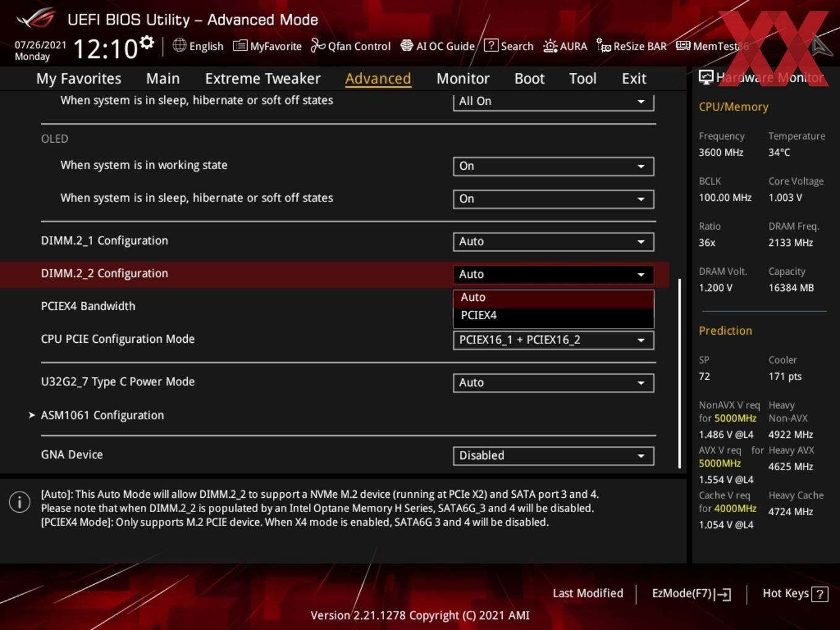This screenshot has width=840, height=630.
Task: Click the info icon in help area
Action: pyautogui.click(x=20, y=502)
